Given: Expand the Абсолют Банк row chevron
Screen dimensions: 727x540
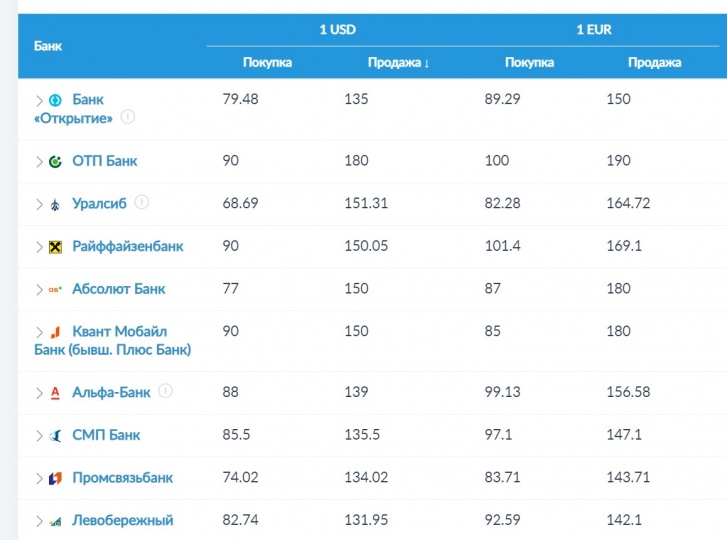Looking at the screenshot, I should click(40, 289).
